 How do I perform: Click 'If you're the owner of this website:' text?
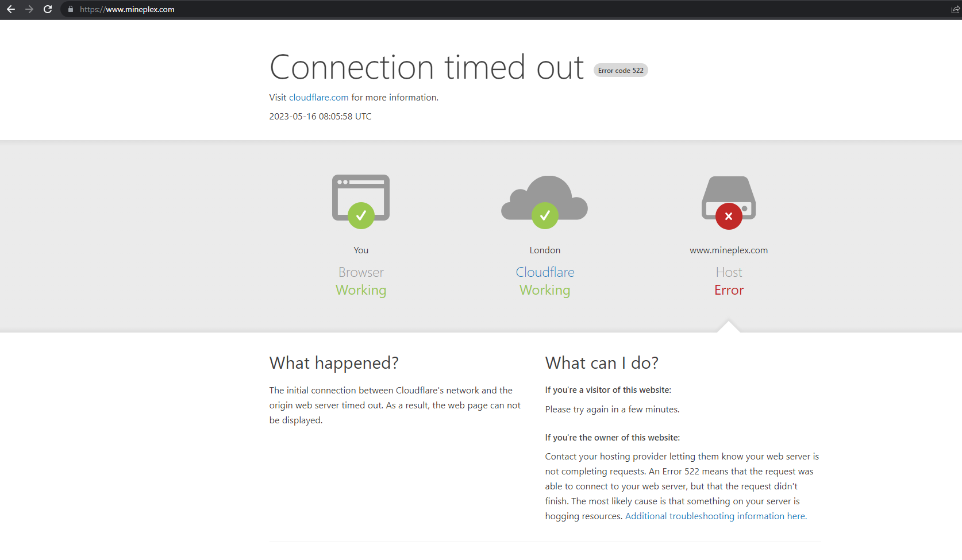tap(612, 438)
